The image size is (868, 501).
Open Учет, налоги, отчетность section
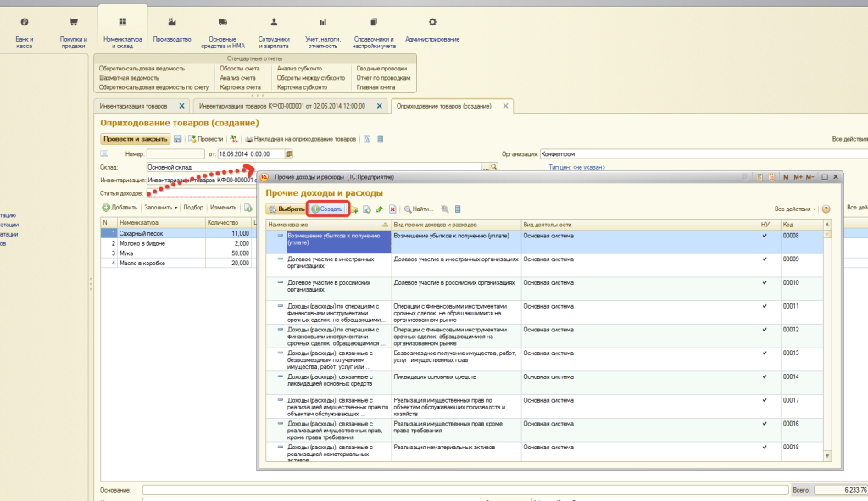pyautogui.click(x=323, y=31)
